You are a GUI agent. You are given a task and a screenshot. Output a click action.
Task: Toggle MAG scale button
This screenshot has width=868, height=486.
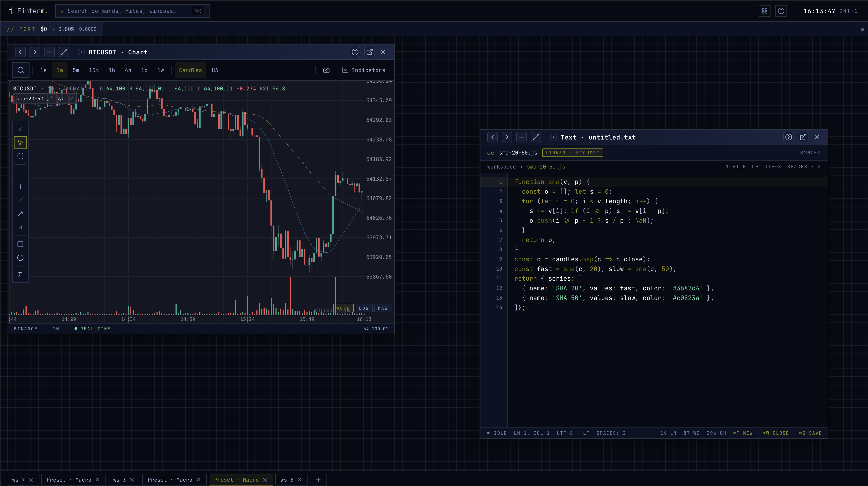click(x=383, y=308)
